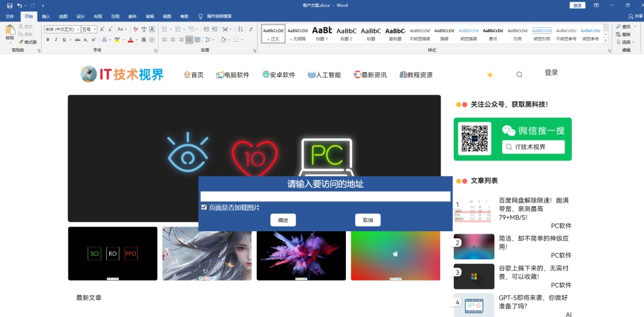Align text left in paragraph group
Image resolution: width=644 pixels, height=317 pixels.
tap(165, 40)
